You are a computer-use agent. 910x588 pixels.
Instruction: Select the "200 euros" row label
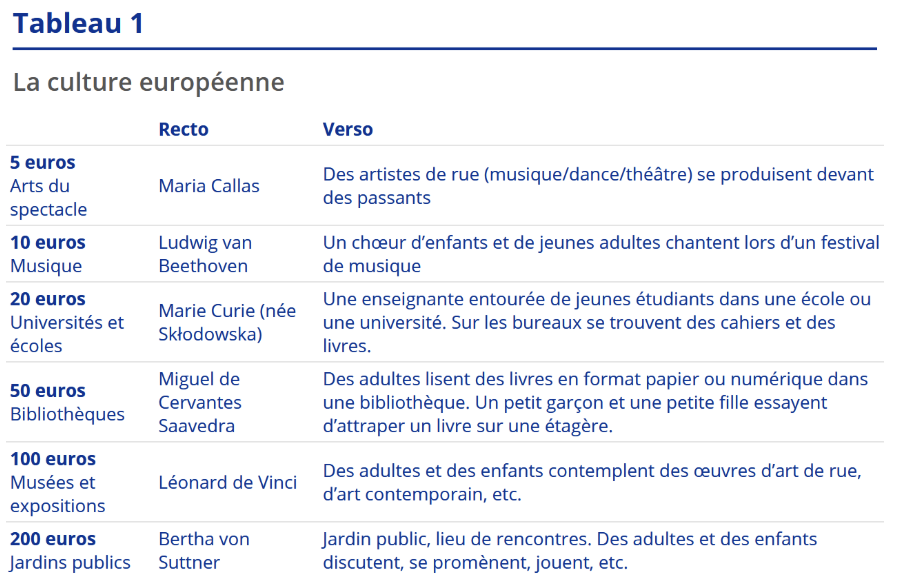(x=53, y=539)
